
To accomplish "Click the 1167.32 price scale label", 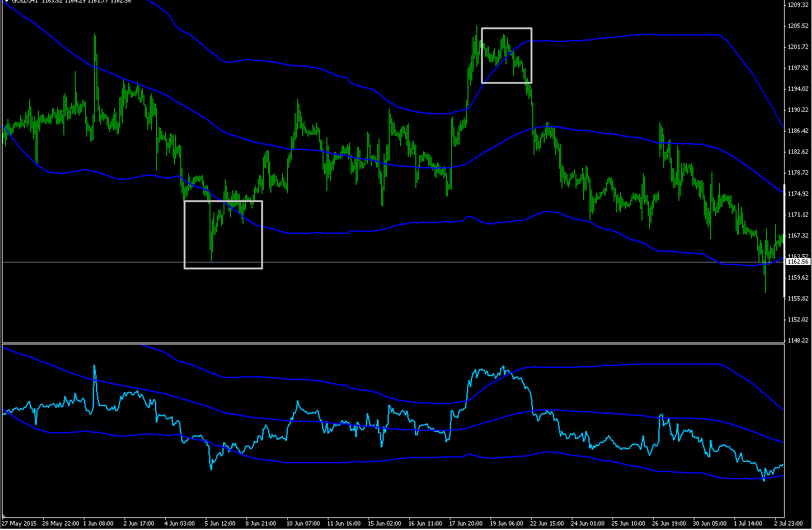I will tap(797, 236).
